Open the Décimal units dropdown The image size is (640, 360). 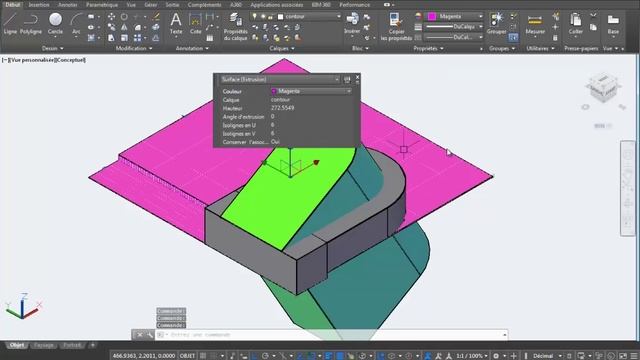tap(547, 356)
